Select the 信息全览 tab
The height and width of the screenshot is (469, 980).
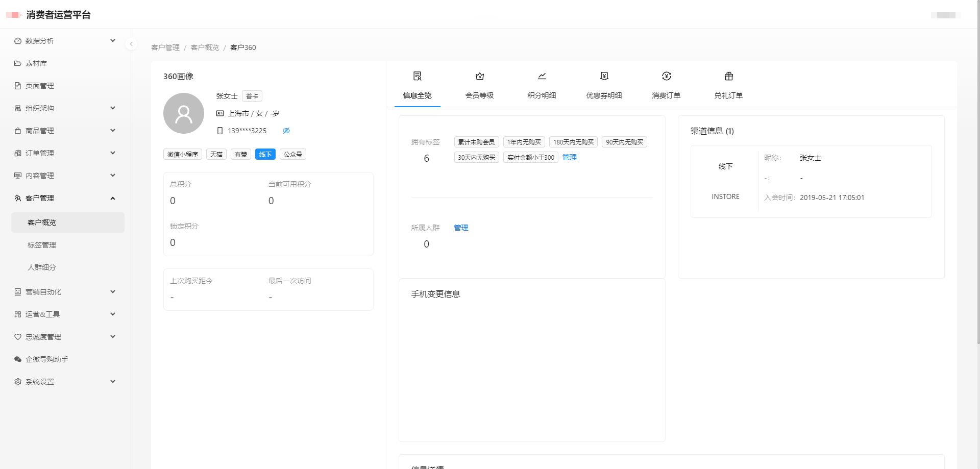click(417, 86)
